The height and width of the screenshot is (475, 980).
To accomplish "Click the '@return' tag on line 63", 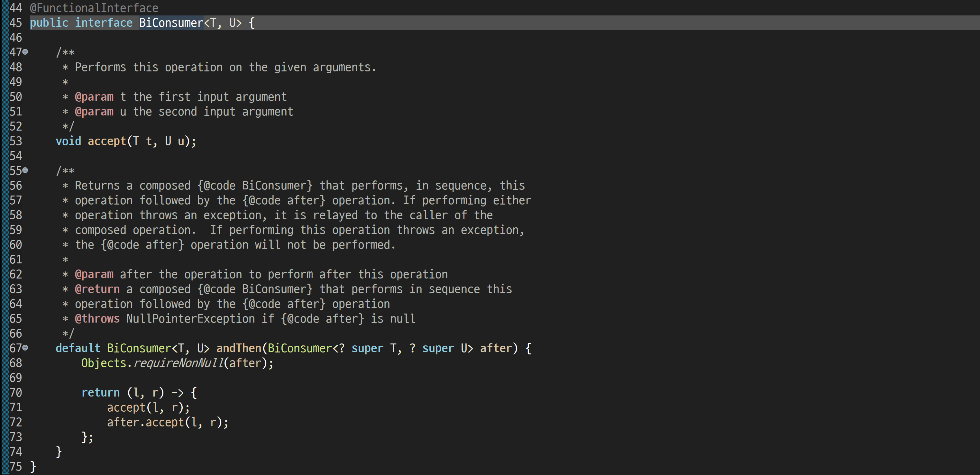I will coord(97,289).
